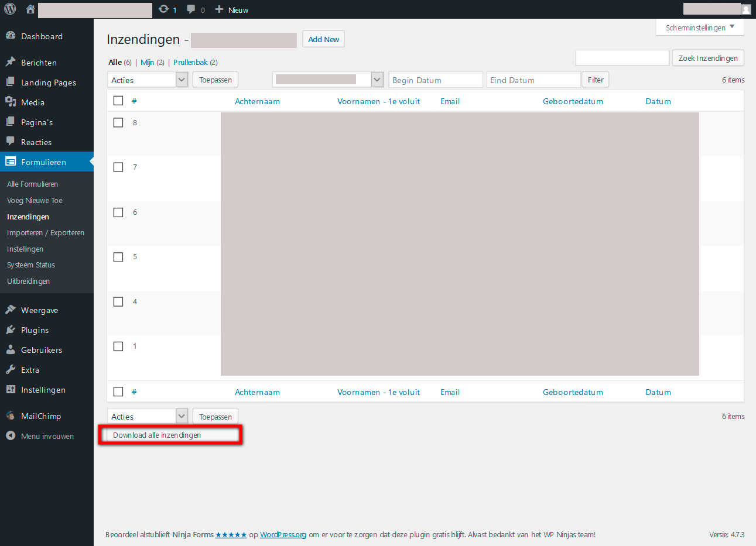Open Uitbreidingen submenu item

(28, 281)
